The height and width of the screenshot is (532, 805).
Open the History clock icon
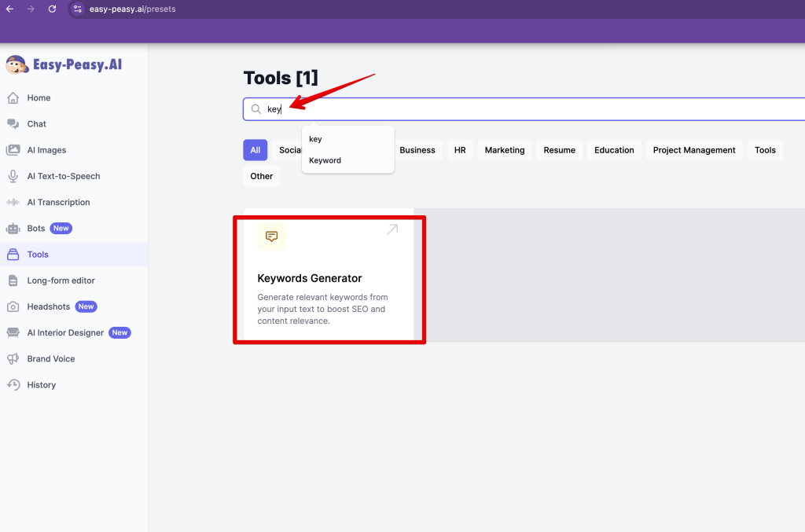coord(13,385)
